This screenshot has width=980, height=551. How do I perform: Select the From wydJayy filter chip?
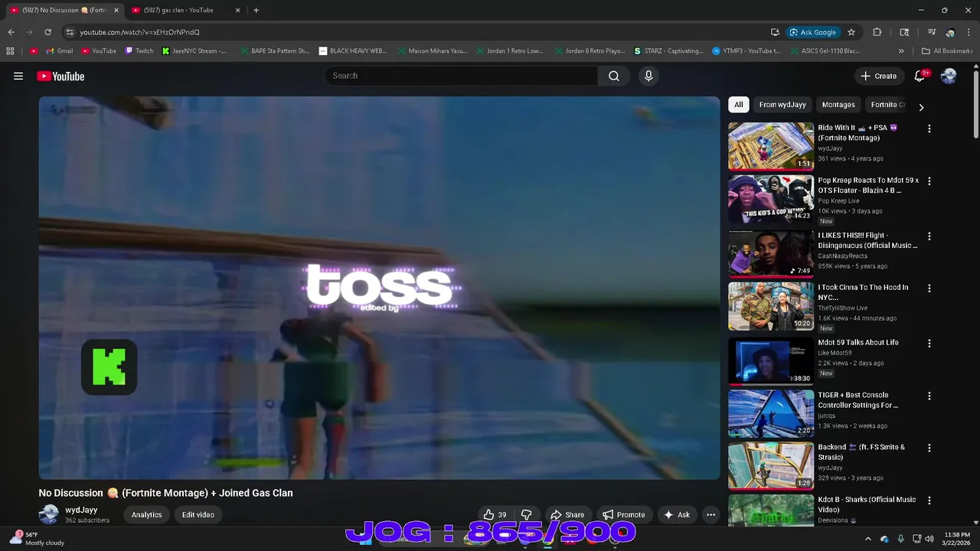pos(782,105)
